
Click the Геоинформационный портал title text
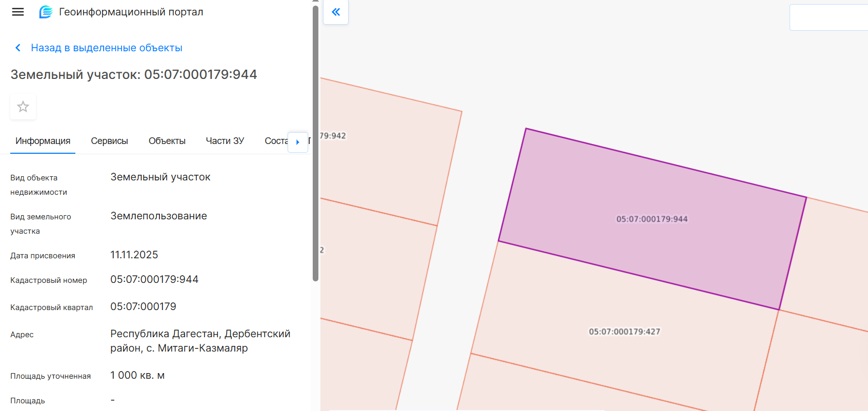[x=131, y=12]
